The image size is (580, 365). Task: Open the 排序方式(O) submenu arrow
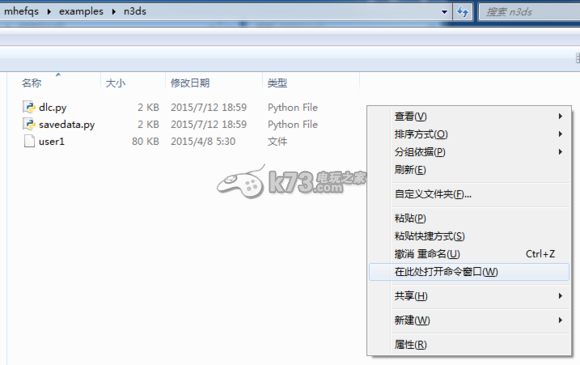(560, 134)
